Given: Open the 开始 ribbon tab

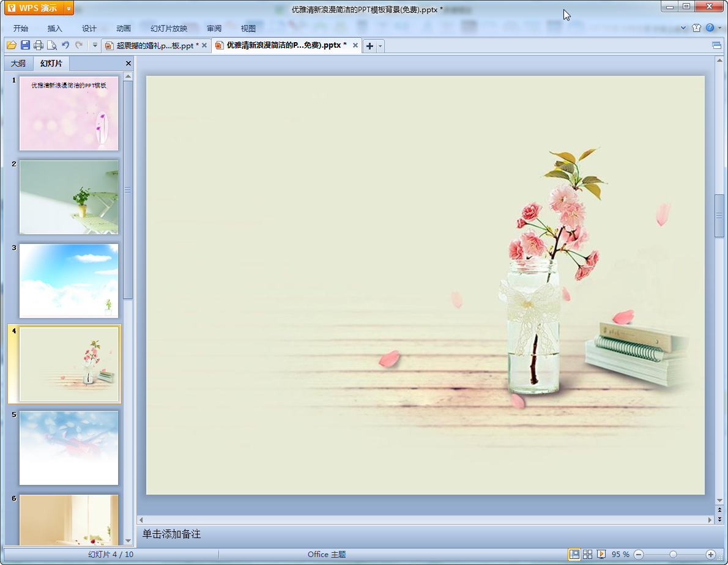Looking at the screenshot, I should tap(20, 28).
